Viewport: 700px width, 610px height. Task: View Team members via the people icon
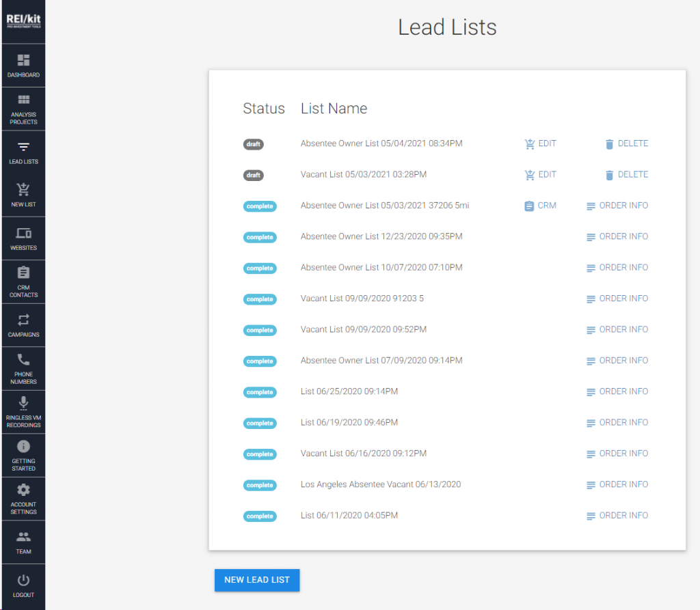point(23,542)
